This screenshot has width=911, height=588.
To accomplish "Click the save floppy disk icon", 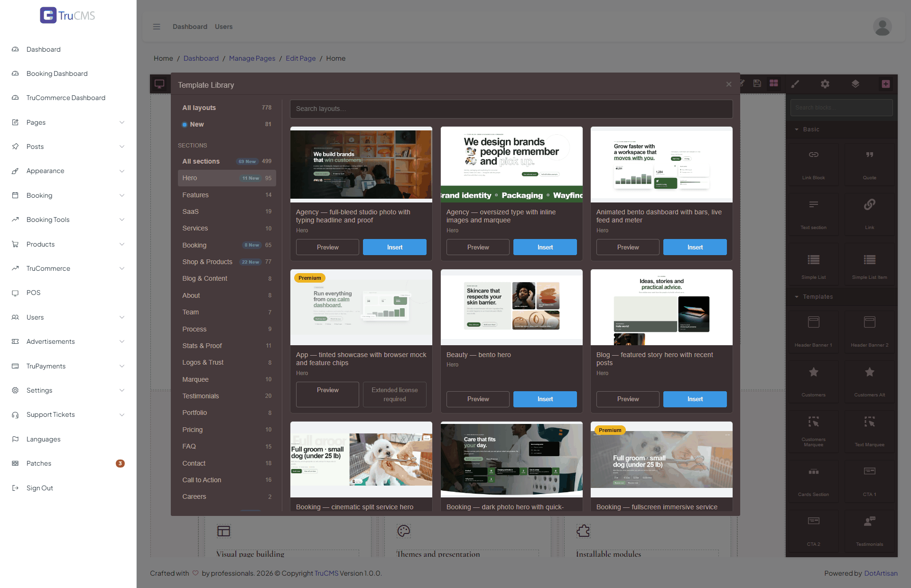I will click(757, 83).
